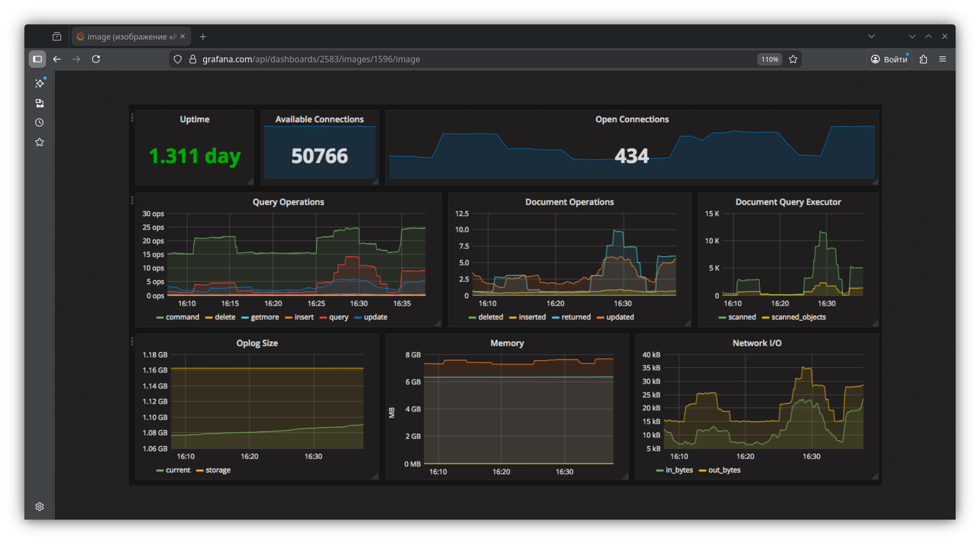This screenshot has width=980, height=544.
Task: Go back to previous page
Action: click(57, 59)
